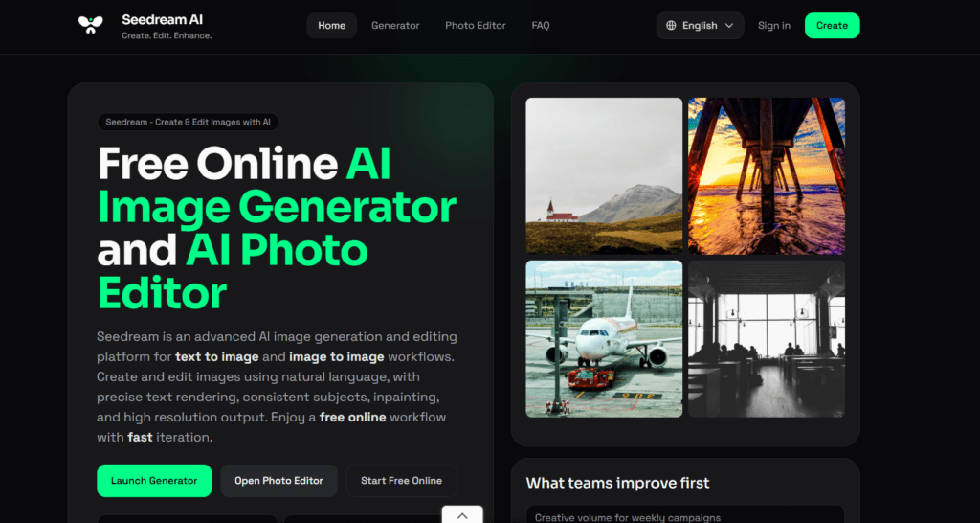The image size is (980, 523).
Task: Open the FAQ navigation item
Action: [541, 26]
